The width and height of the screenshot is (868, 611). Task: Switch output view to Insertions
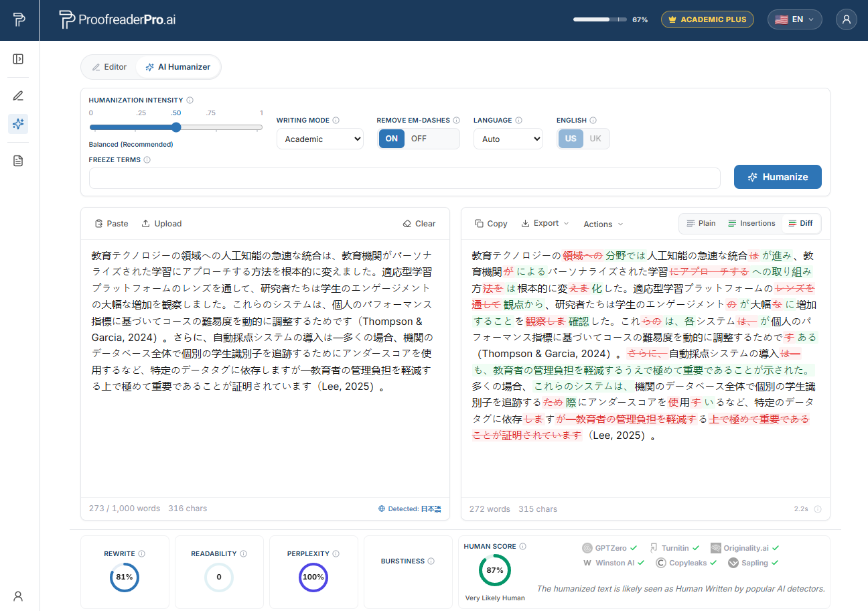point(751,224)
